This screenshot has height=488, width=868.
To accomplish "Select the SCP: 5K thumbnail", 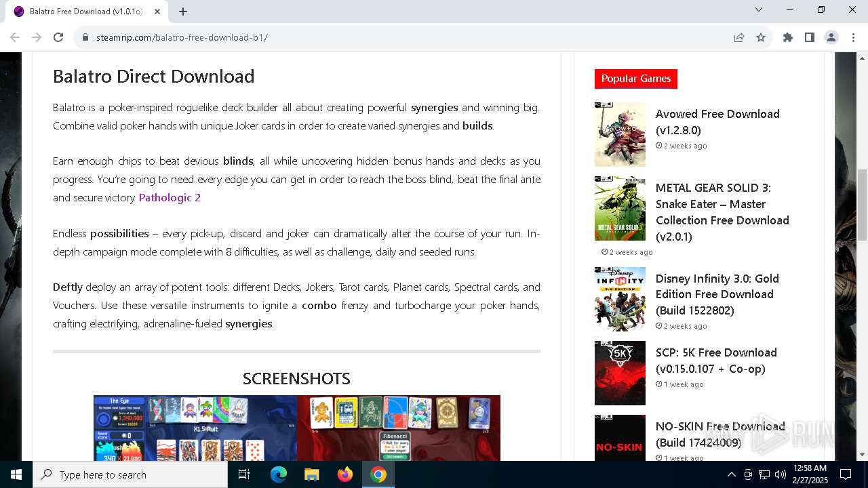I will [x=620, y=373].
